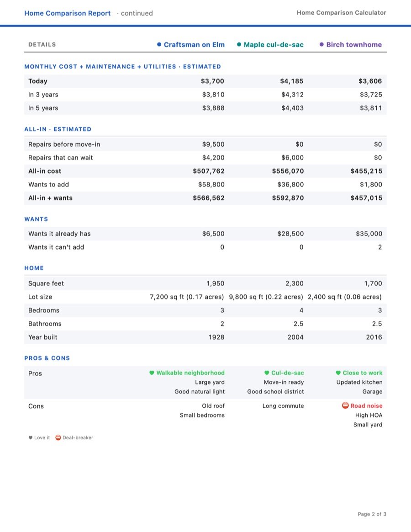This screenshot has height=532, width=411.
Task: Click the $507,762 all-in cost
Action: click(209, 171)
